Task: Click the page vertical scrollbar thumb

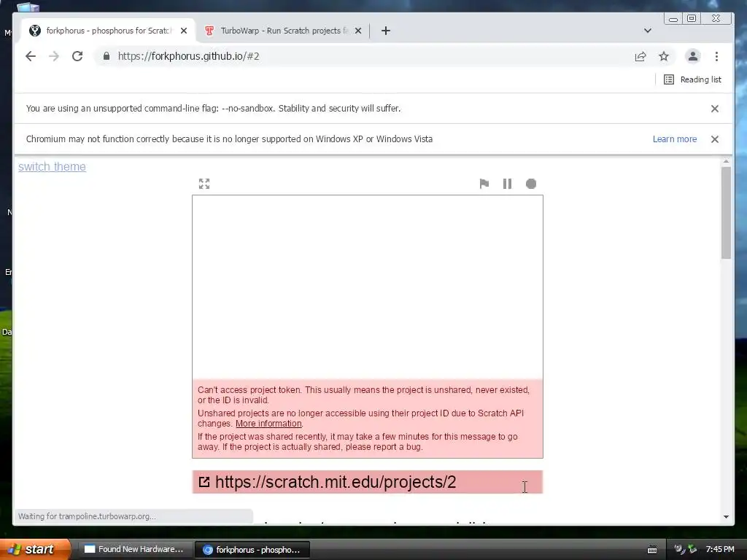Action: pos(726,213)
